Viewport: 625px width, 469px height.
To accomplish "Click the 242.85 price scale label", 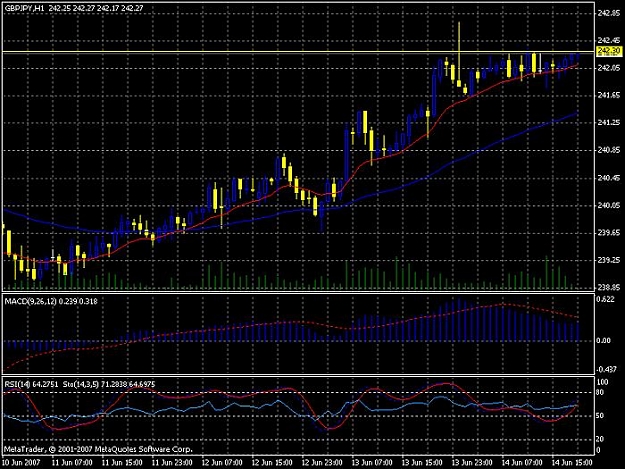I will (609, 13).
